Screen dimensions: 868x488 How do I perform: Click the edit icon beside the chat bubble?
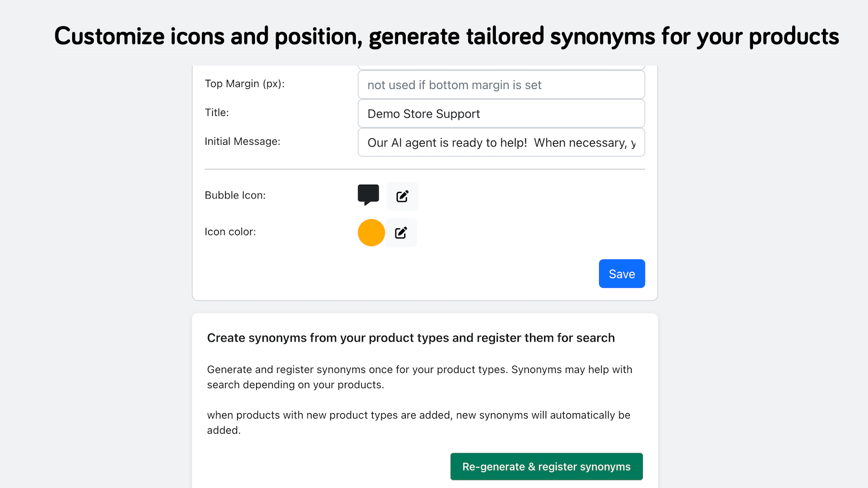402,196
